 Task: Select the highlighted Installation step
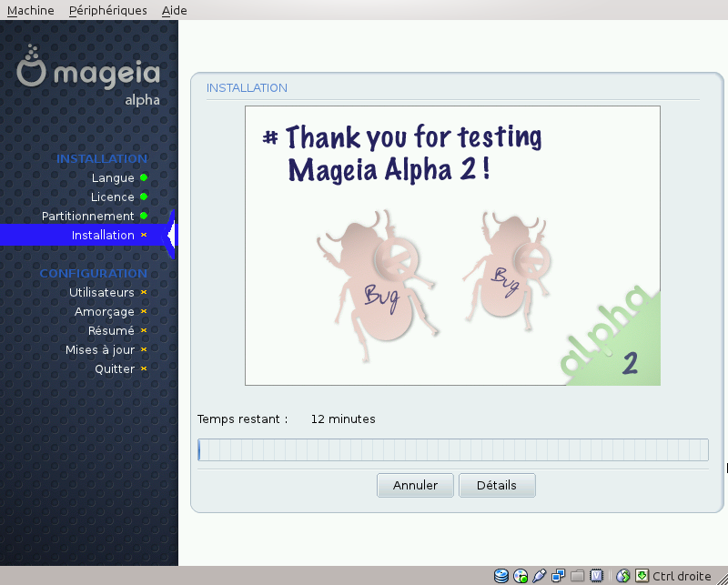tap(88, 235)
